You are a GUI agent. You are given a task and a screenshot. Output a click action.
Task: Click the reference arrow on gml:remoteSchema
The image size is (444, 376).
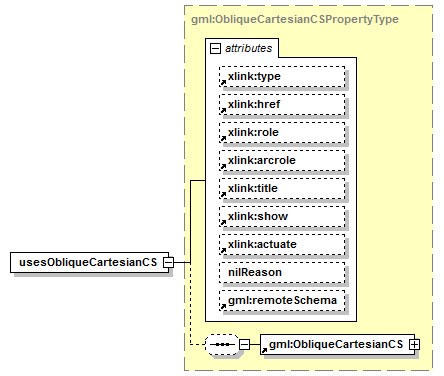223,306
